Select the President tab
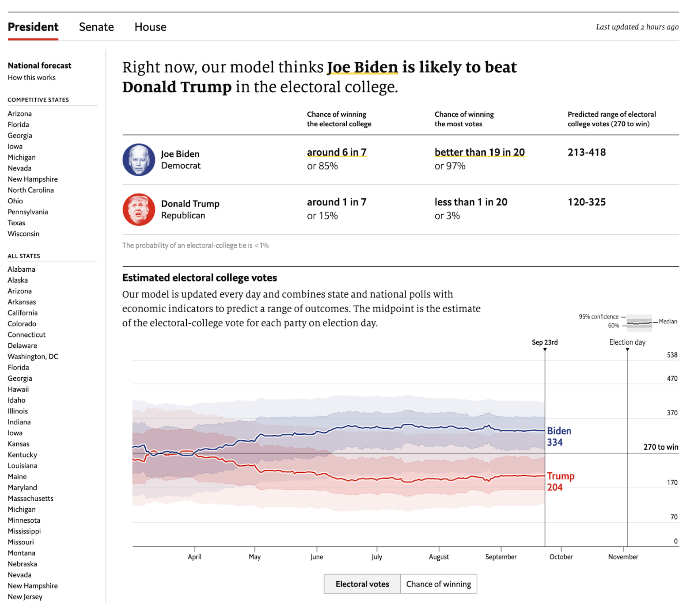The height and width of the screenshot is (616, 692). pos(33,27)
